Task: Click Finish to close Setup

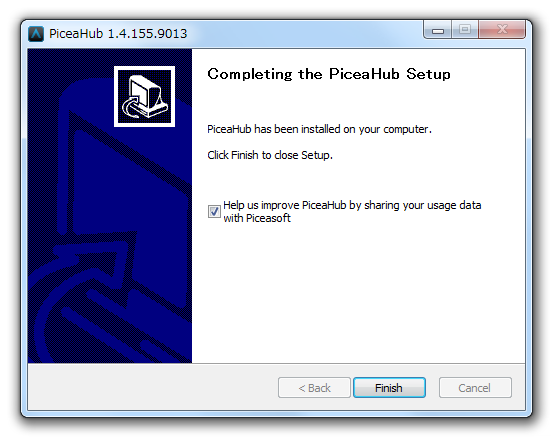Action: [x=389, y=388]
